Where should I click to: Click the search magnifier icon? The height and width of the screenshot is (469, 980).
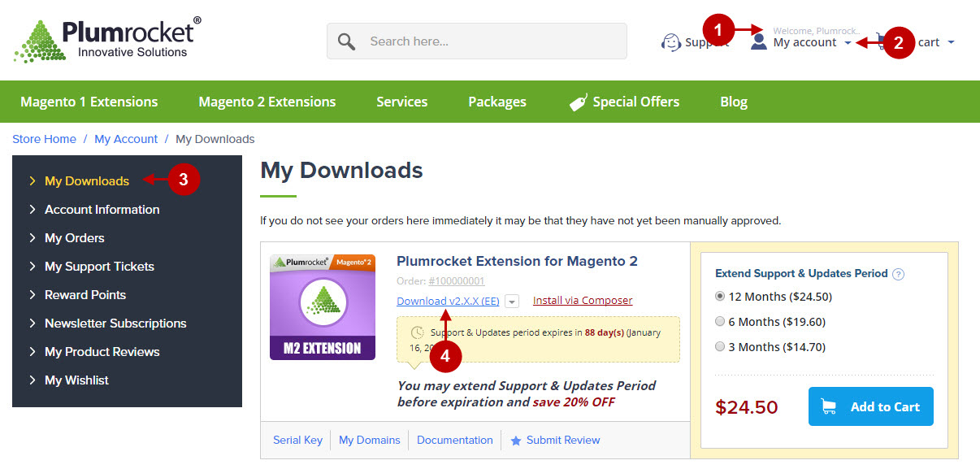[x=345, y=41]
